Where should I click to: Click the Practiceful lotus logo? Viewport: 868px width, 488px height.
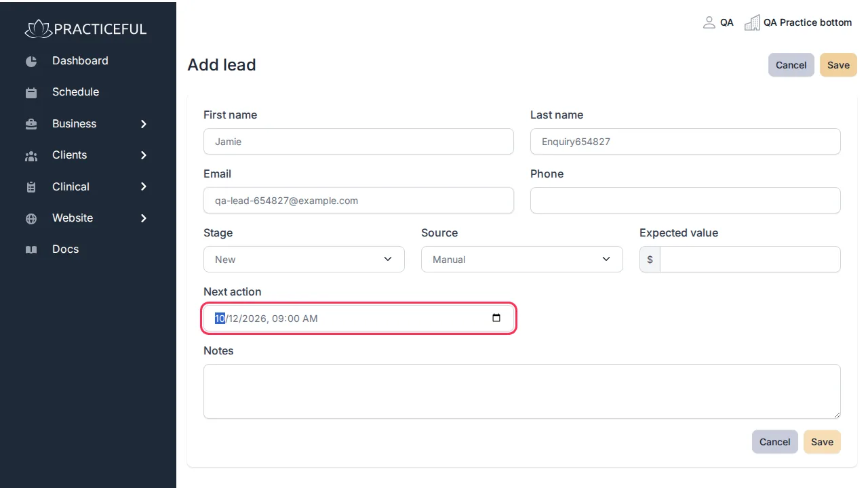(x=38, y=28)
